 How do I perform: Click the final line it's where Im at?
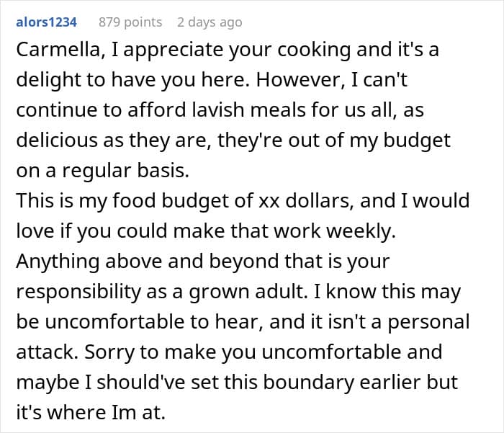(92, 411)
